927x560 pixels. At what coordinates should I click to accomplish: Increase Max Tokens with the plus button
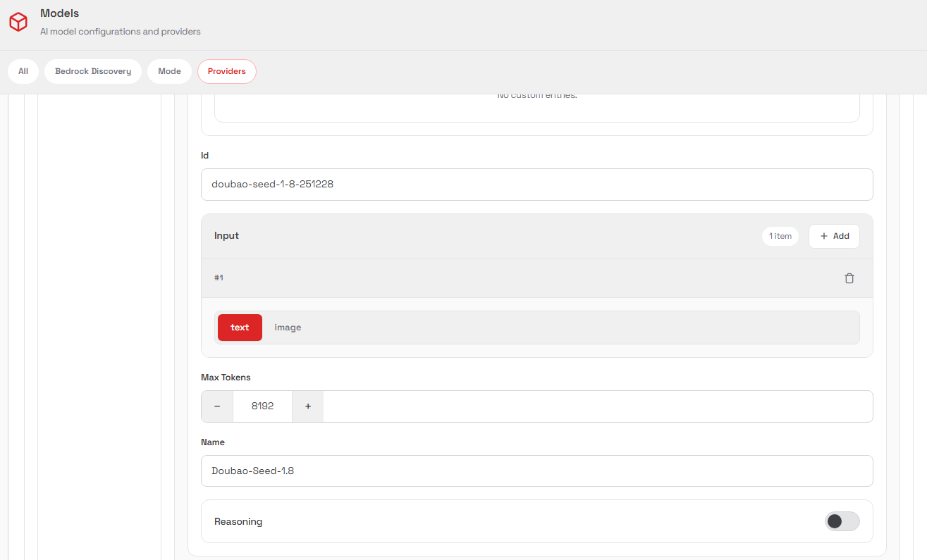point(308,406)
